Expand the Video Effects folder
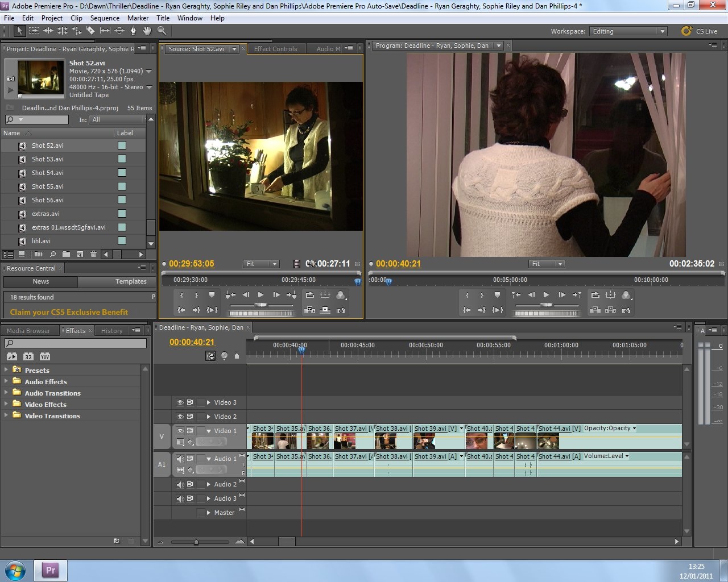Viewport: 728px width, 582px height. [6, 404]
